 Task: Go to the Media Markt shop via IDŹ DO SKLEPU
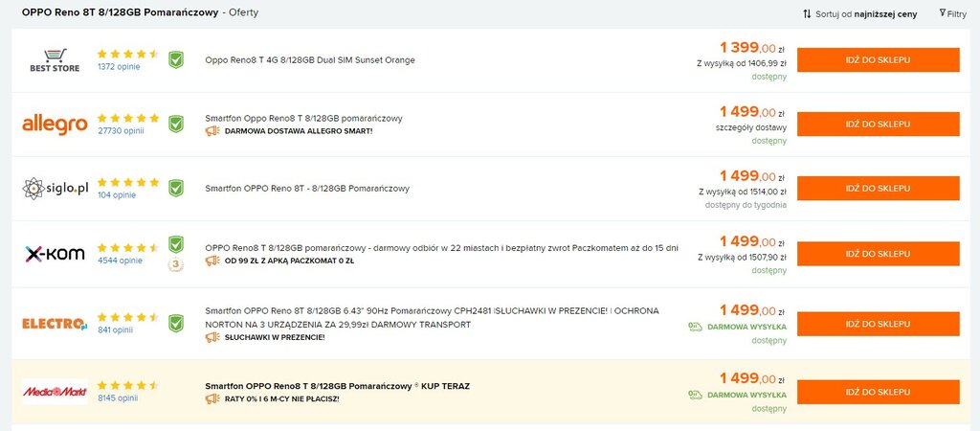(879, 392)
